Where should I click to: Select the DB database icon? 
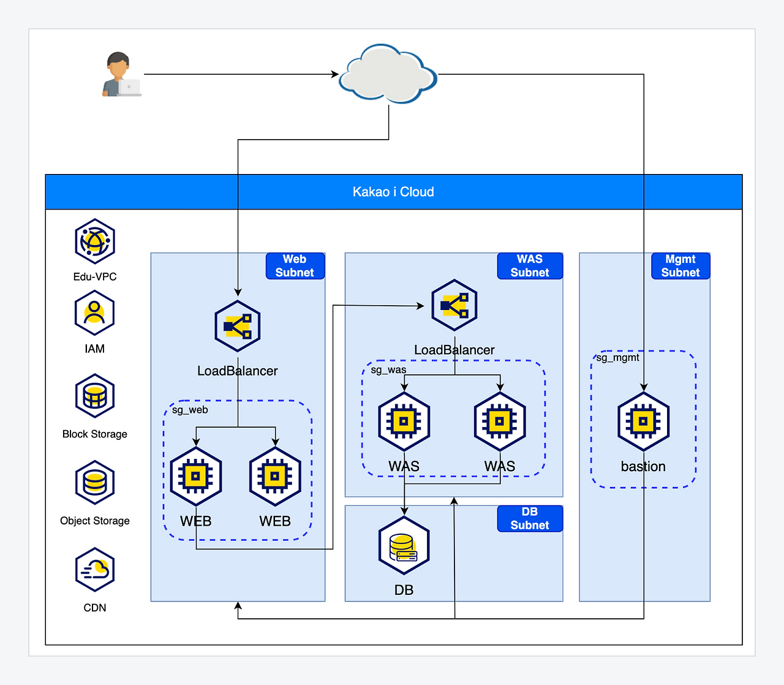point(404,546)
